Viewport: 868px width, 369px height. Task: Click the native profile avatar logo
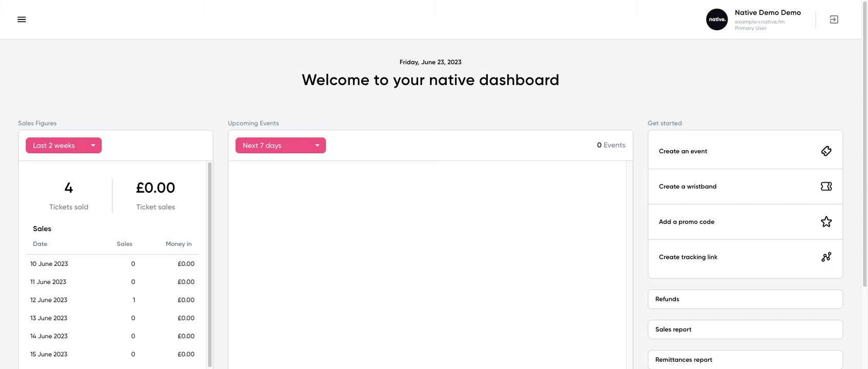(x=716, y=19)
